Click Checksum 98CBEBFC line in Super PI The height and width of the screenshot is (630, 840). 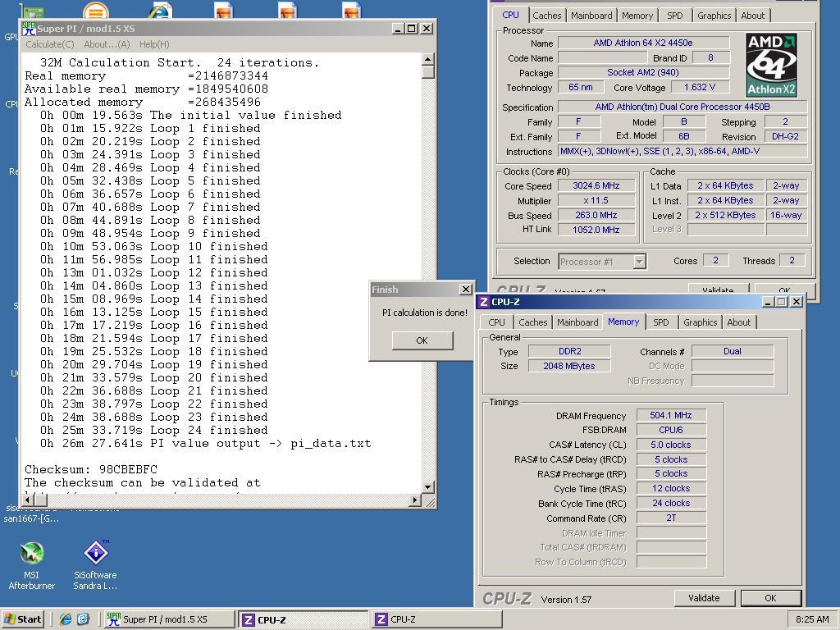(x=91, y=469)
